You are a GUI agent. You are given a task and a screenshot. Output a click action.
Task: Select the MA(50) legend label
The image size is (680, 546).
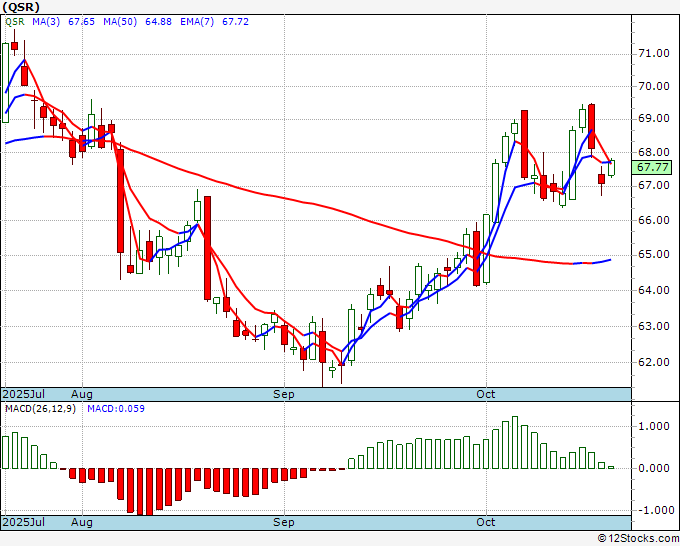(120, 22)
